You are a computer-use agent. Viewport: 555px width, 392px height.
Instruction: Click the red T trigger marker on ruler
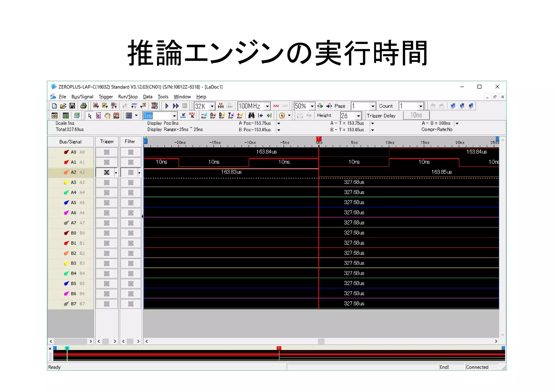coord(319,139)
